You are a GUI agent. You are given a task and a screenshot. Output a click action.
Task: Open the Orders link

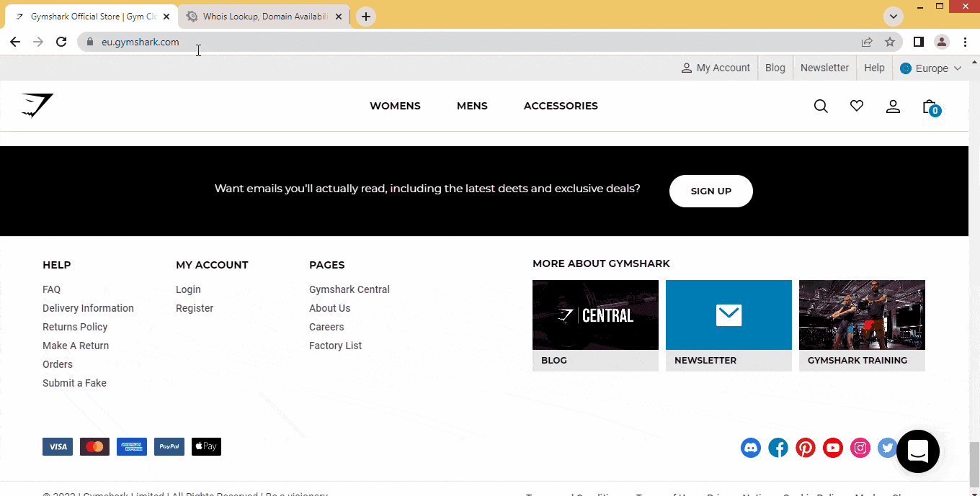(x=58, y=364)
